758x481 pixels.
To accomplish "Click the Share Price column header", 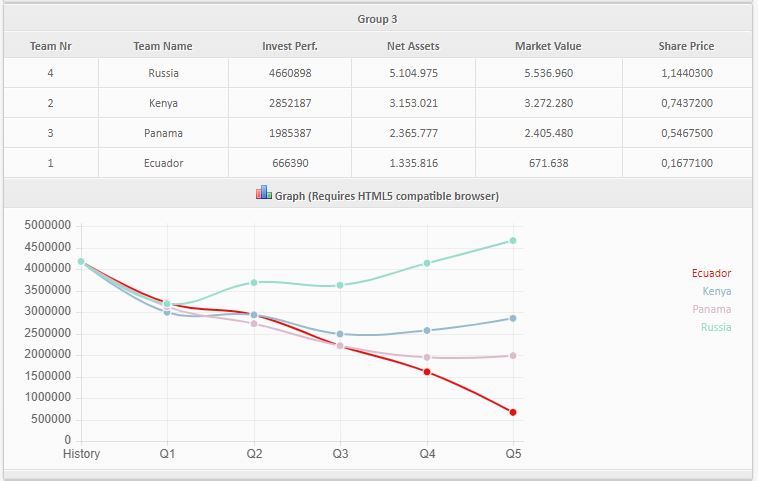I will point(686,46).
